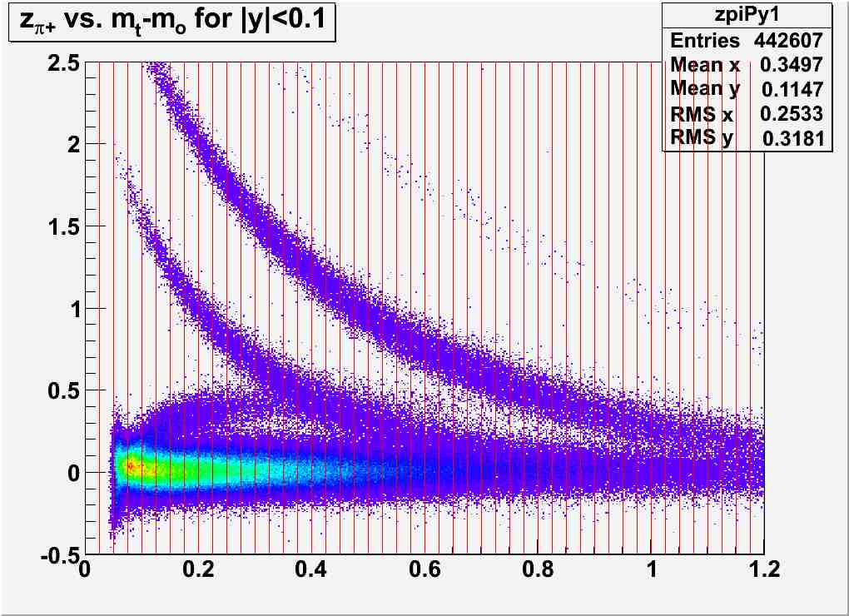
Task: Click the Entries 442607 row in stats
Action: [x=747, y=41]
